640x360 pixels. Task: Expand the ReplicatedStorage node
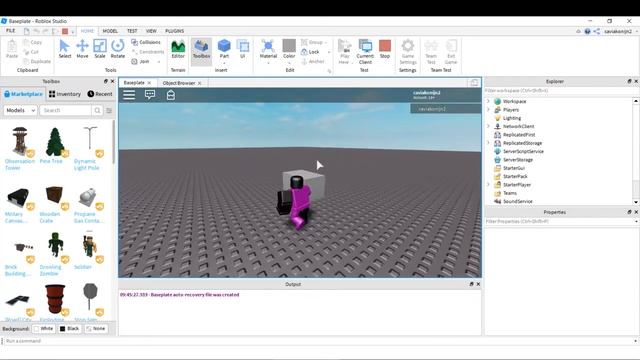tap(488, 143)
